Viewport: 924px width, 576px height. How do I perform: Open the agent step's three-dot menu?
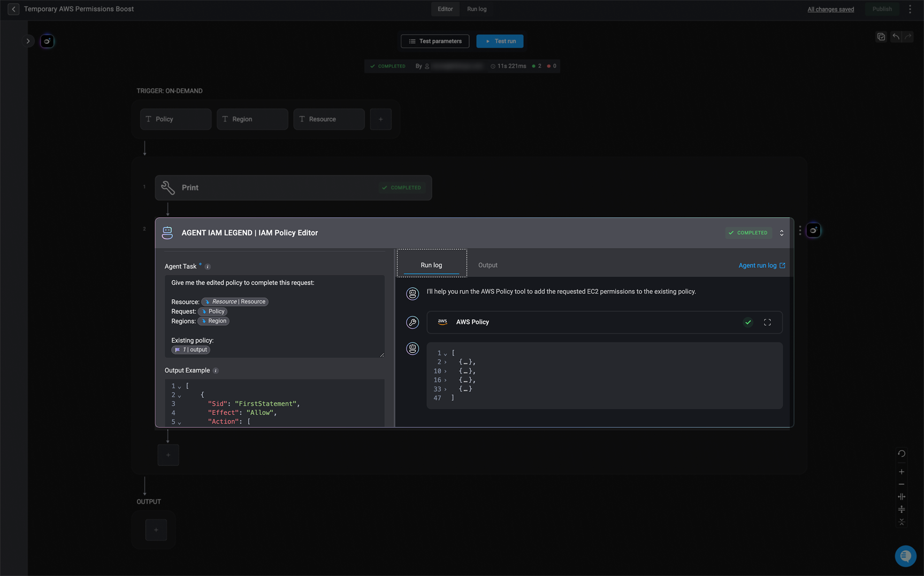point(800,231)
